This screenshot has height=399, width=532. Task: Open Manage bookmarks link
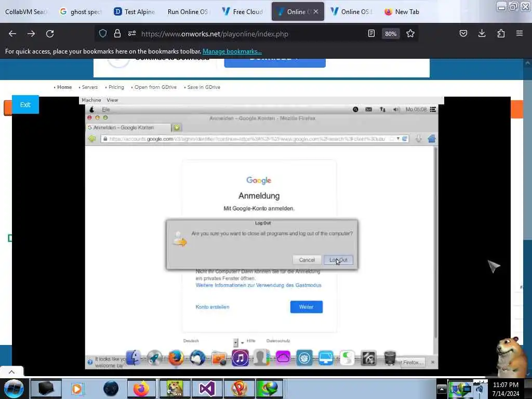click(232, 51)
